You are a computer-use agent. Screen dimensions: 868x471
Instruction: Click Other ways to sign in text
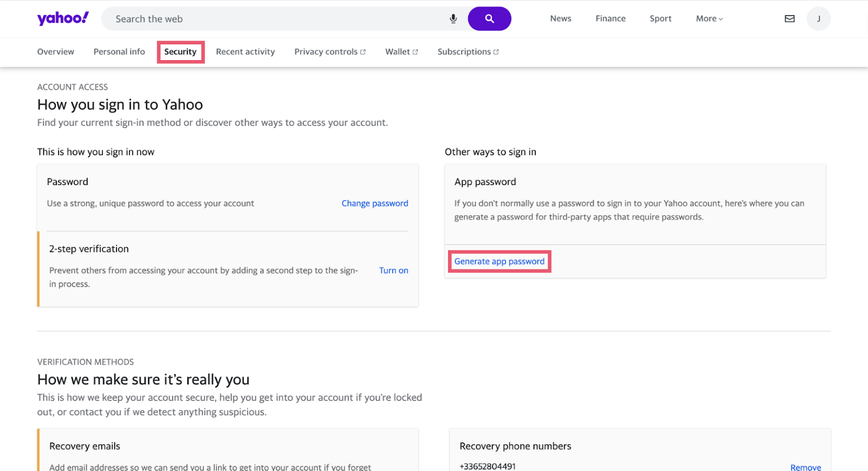tap(490, 152)
